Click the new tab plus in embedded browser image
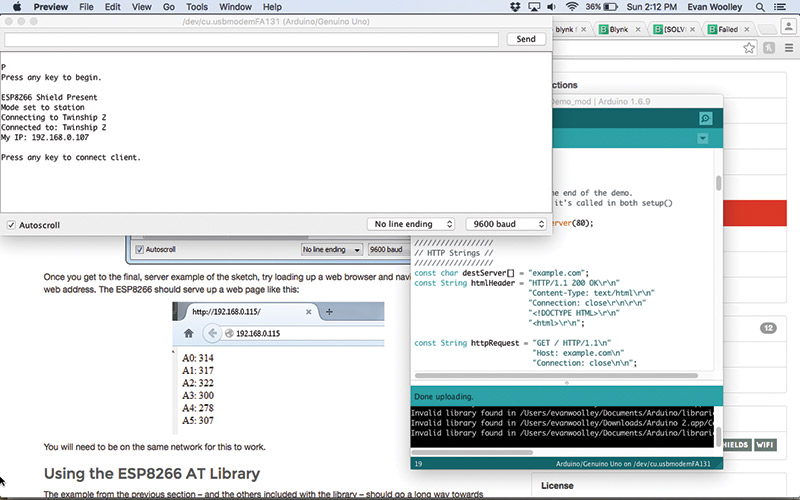This screenshot has width=800, height=500. coord(329,311)
